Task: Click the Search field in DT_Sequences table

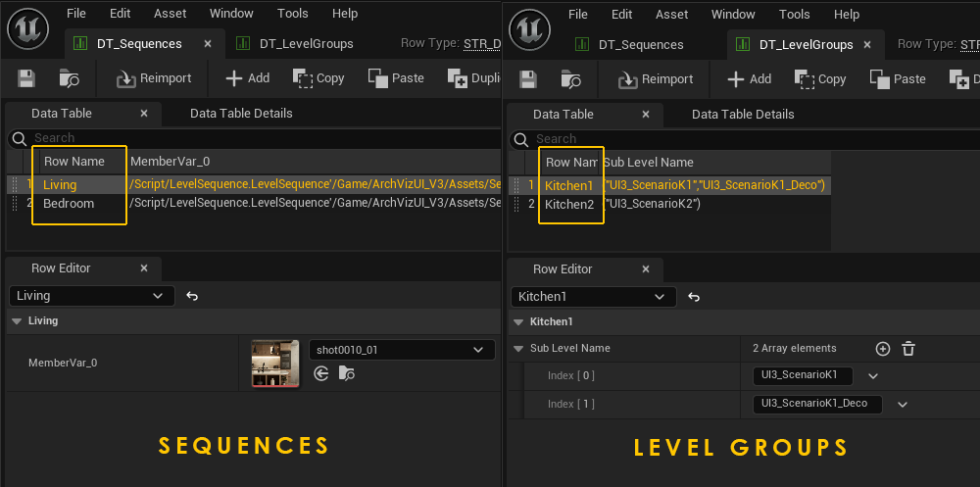Action: [x=254, y=137]
